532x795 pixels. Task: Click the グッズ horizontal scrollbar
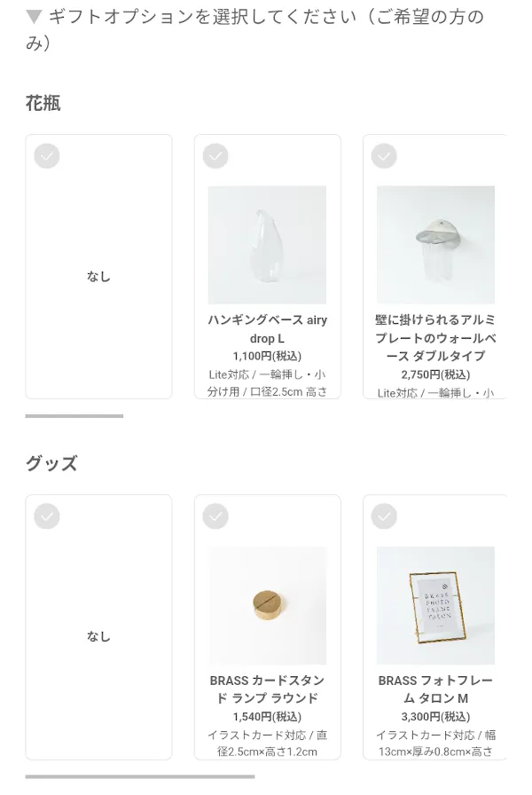[x=140, y=776]
